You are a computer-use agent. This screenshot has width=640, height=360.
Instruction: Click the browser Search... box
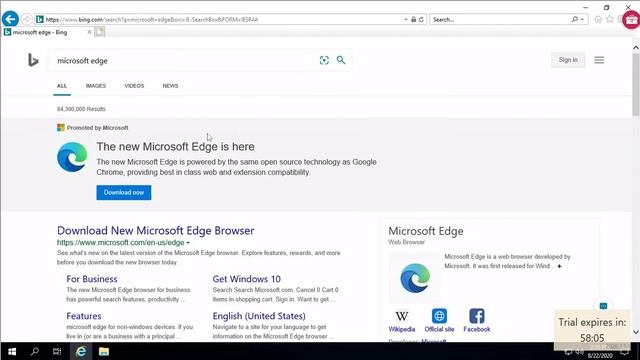pos(500,19)
